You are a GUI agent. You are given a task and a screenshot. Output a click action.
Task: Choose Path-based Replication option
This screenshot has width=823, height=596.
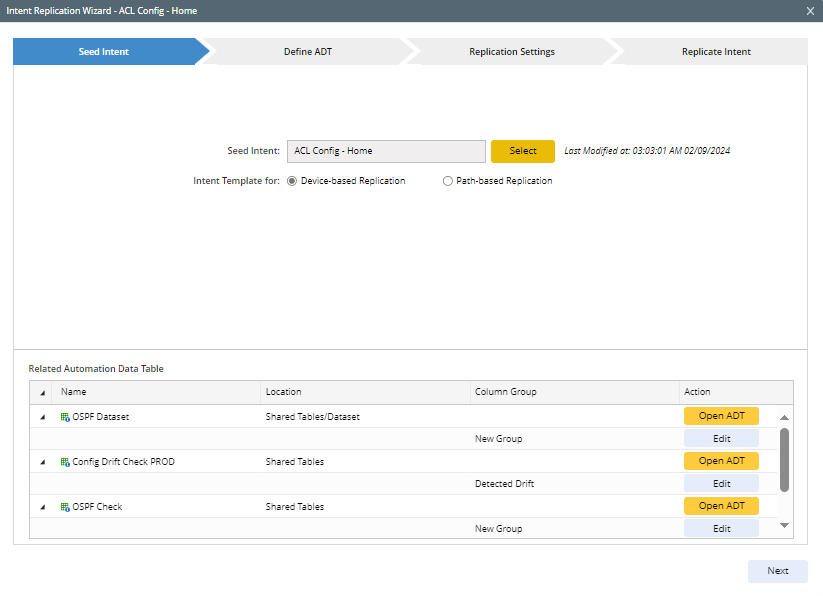coord(448,181)
